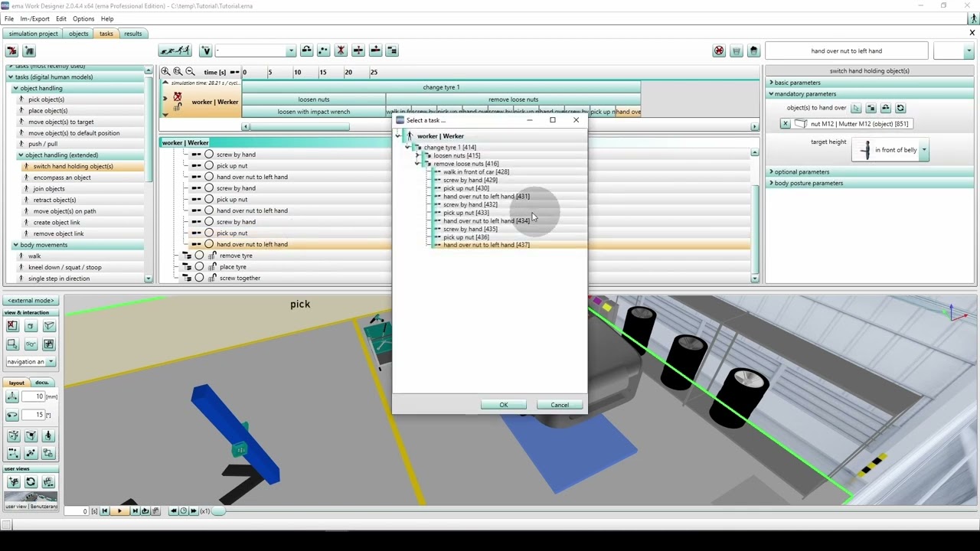
Task: Open the dropdown beside the V icon
Action: tap(291, 51)
